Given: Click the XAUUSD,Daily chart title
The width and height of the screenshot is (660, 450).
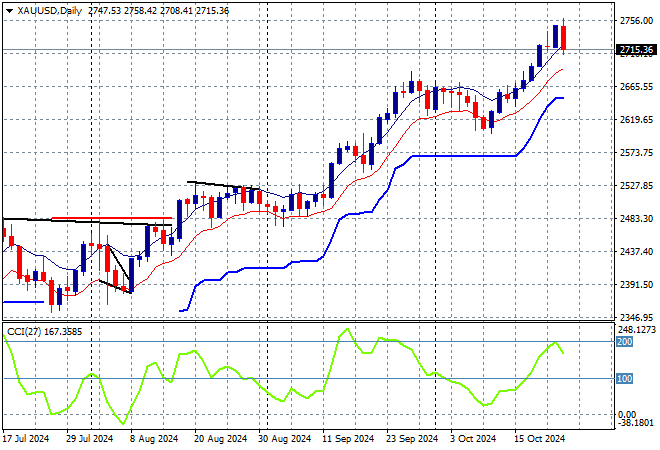Looking at the screenshot, I should 50,9.
